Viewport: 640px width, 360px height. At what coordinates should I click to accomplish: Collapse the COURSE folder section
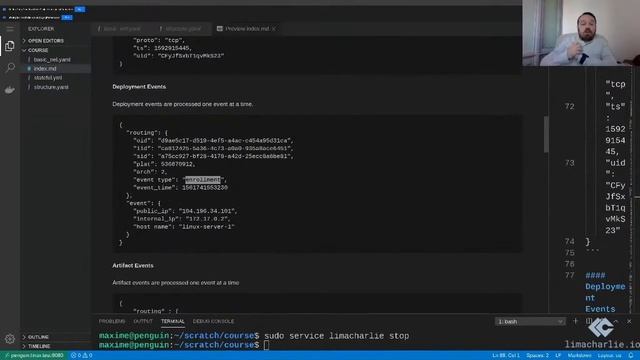pyautogui.click(x=38, y=50)
